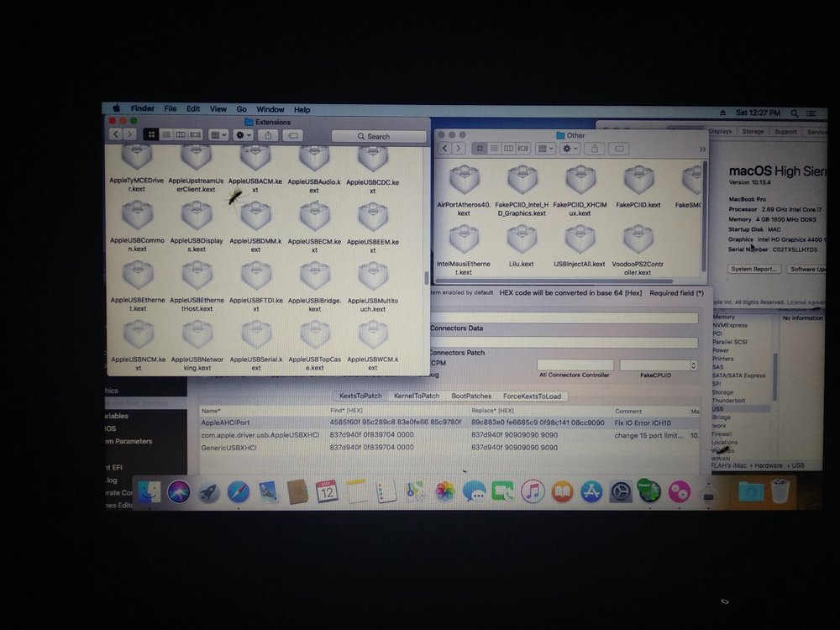Viewport: 840px width, 630px height.
Task: Switch to the Storage tab
Action: click(x=753, y=132)
